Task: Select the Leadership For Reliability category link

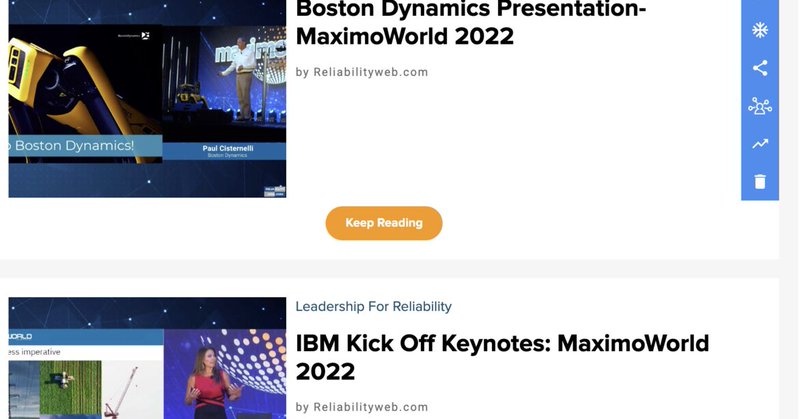Action: (373, 306)
